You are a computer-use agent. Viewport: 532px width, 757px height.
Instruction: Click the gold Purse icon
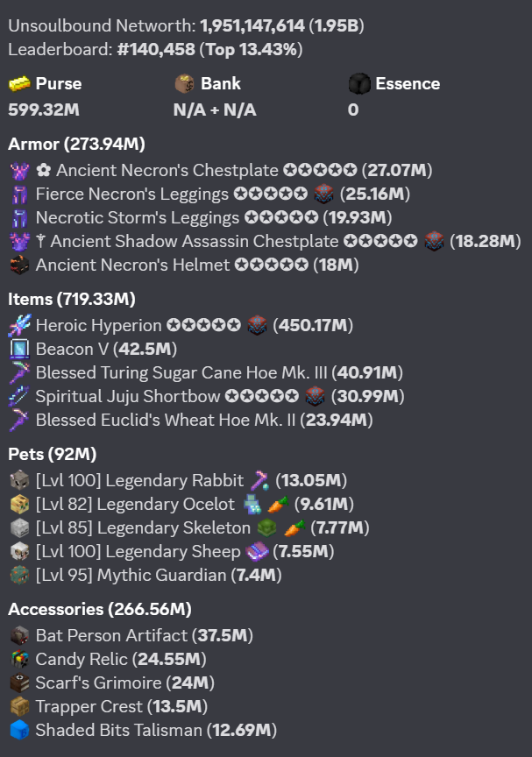pos(19,84)
